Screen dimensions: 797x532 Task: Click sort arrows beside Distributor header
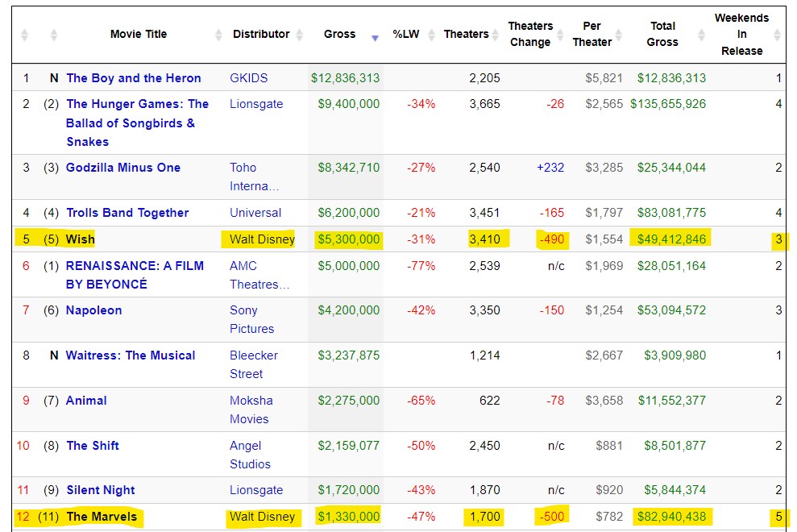(300, 35)
